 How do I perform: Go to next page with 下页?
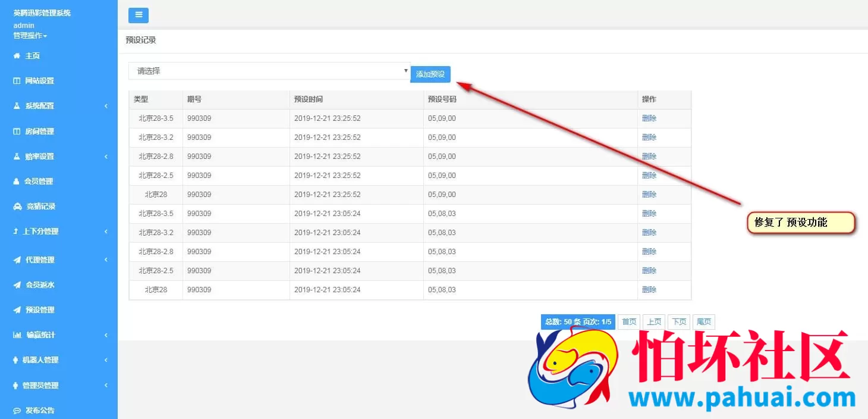tap(678, 322)
